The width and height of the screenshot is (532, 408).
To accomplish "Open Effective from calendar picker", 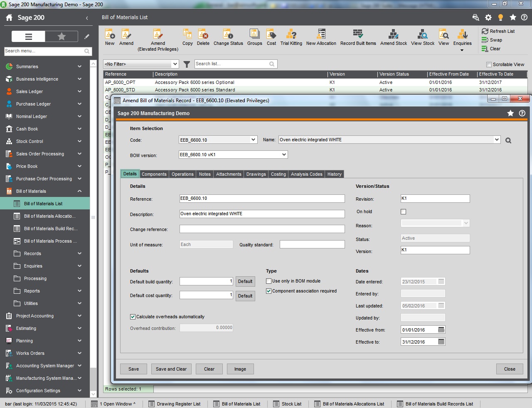I will [x=441, y=329].
